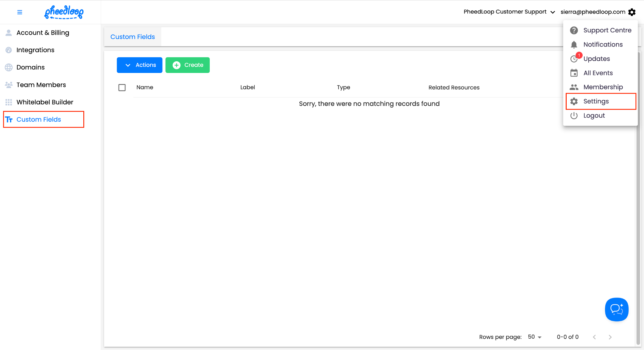Click the Domains globe icon
The image size is (644, 350).
(9, 67)
